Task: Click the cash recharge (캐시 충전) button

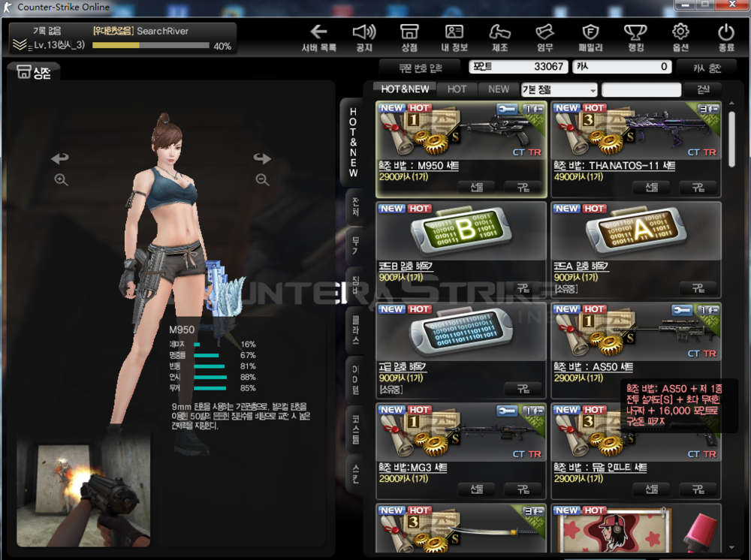Action: [x=707, y=68]
